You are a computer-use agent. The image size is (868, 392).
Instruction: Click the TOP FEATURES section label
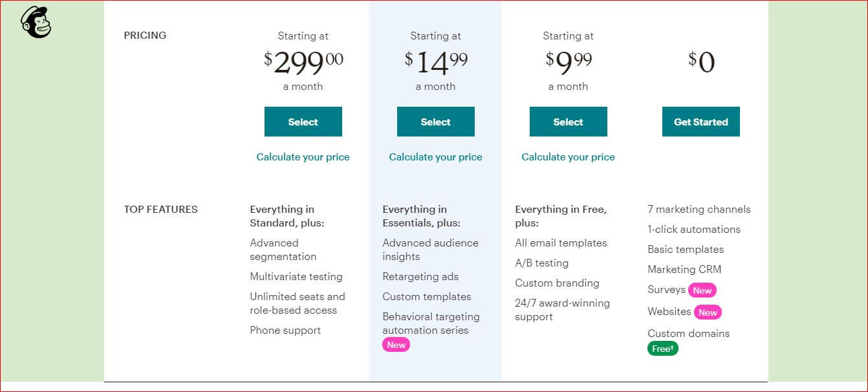tap(160, 210)
